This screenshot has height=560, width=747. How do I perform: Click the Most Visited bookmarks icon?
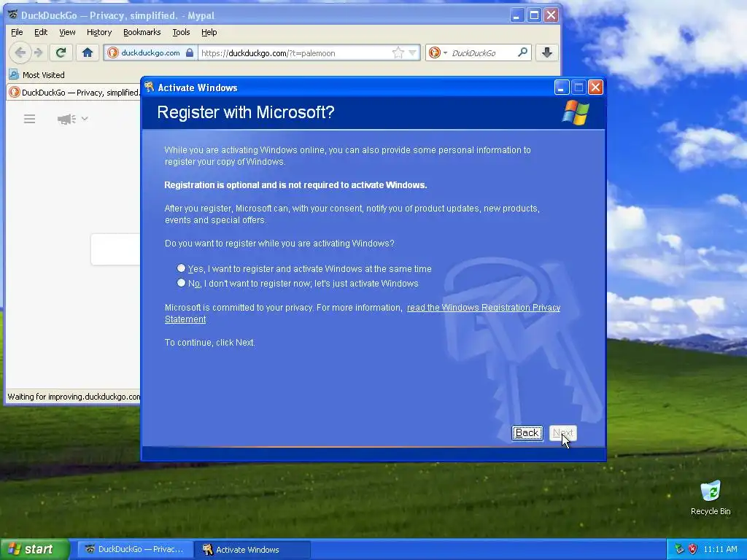click(14, 75)
